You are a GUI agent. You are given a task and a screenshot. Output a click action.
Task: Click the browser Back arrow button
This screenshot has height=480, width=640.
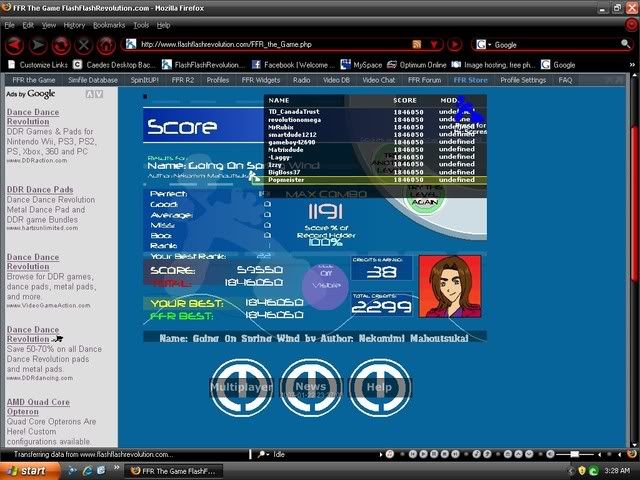(14, 45)
